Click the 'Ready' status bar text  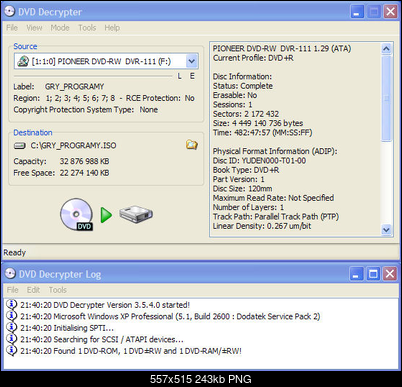click(14, 253)
